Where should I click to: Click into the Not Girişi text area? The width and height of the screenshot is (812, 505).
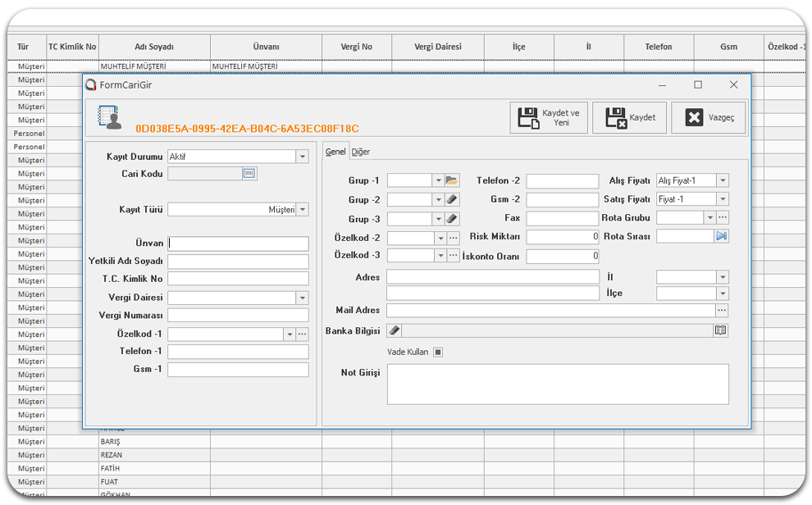pos(558,384)
